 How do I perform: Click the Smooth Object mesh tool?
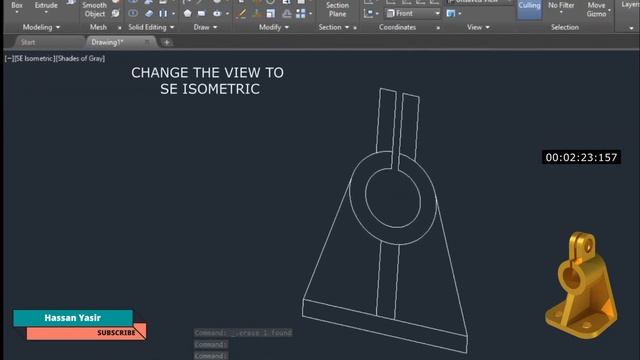(x=94, y=9)
